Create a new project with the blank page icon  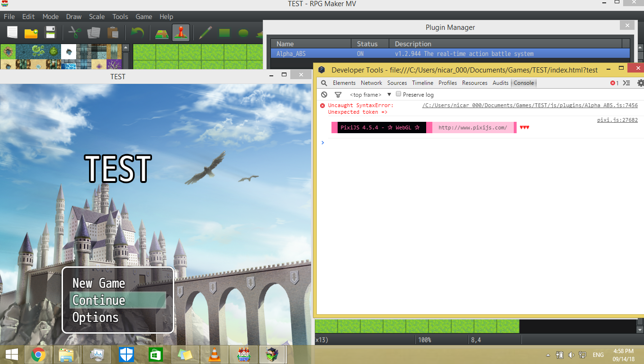(12, 33)
